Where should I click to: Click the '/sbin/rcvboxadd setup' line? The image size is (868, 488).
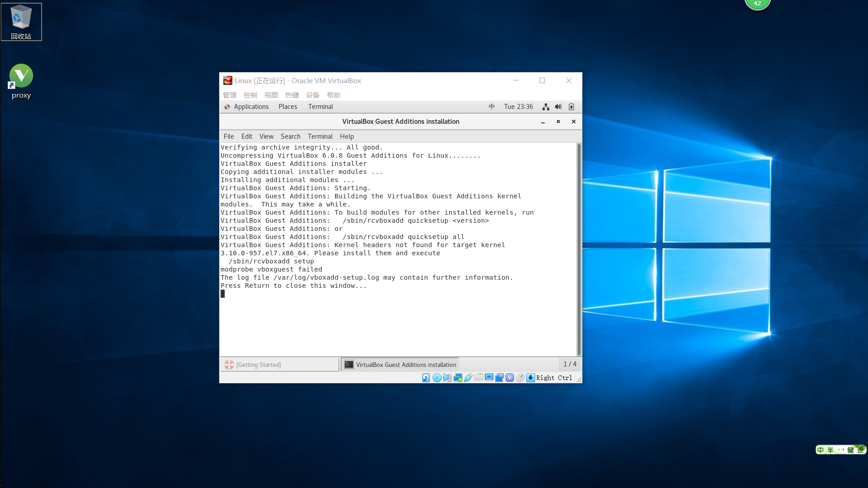tap(271, 261)
